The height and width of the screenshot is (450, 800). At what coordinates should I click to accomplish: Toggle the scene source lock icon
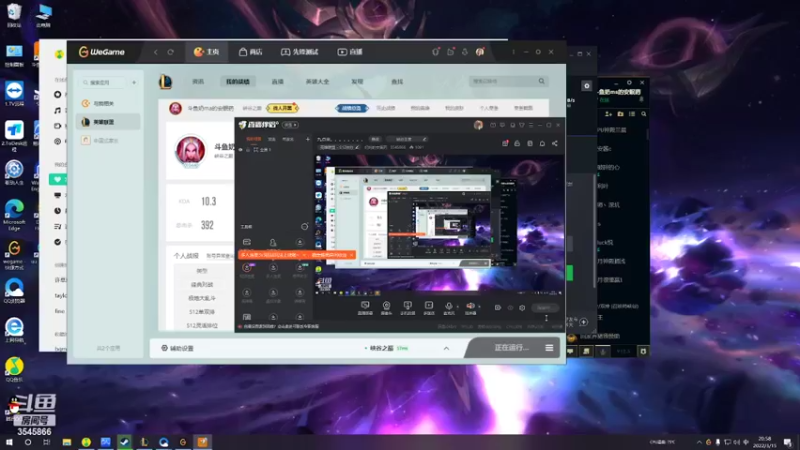[248, 150]
